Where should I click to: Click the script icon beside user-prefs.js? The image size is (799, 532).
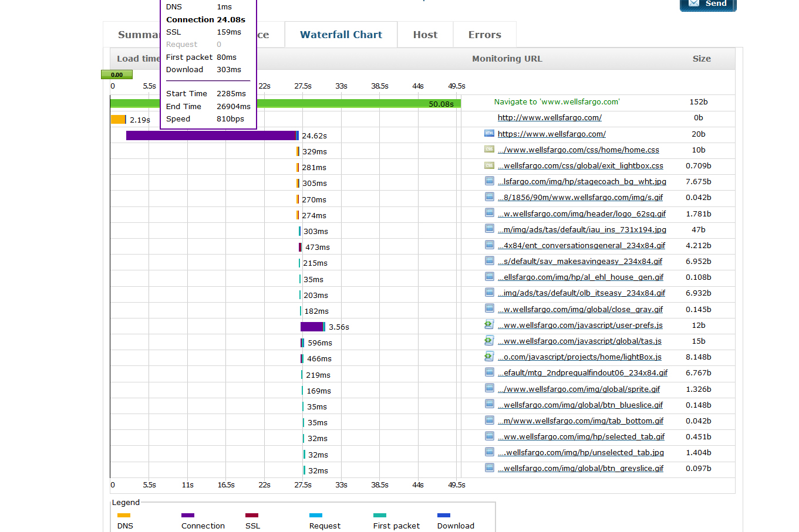tap(488, 324)
